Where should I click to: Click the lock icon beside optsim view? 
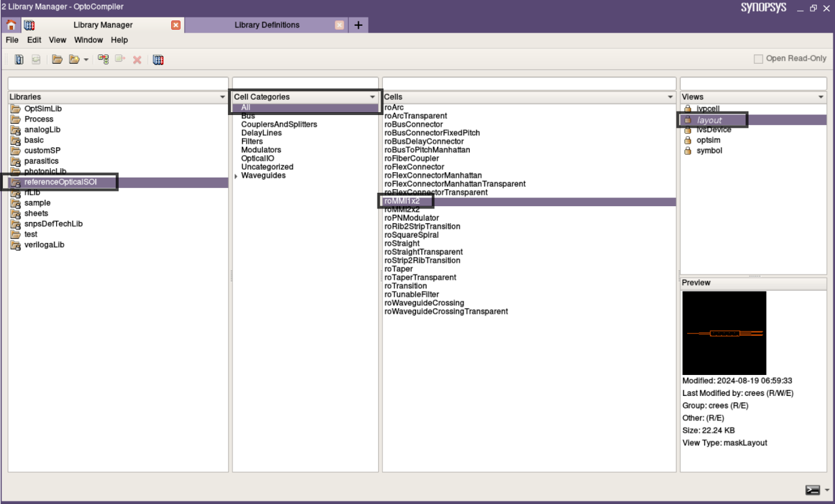(688, 140)
